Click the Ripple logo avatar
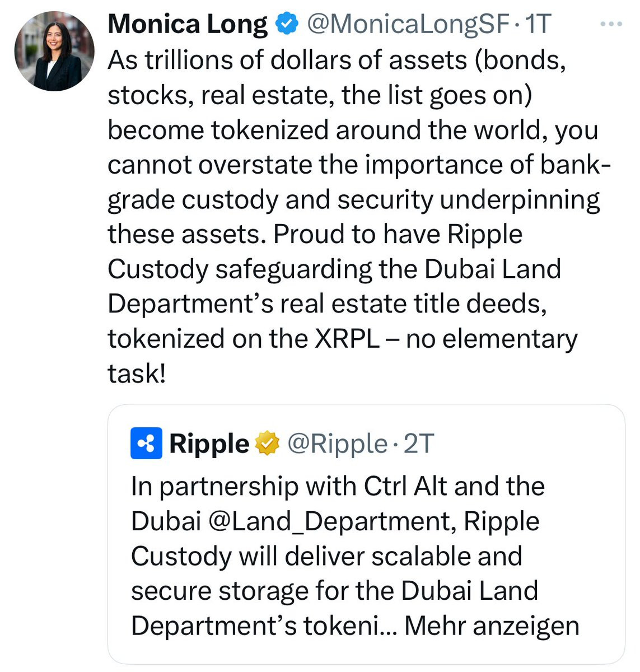 coord(147,444)
